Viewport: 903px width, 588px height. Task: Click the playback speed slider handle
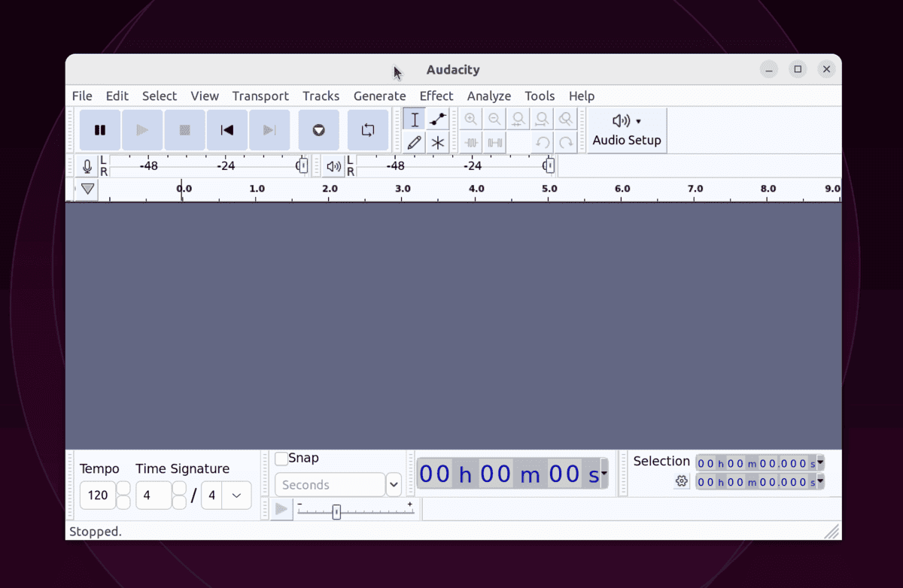pyautogui.click(x=336, y=512)
